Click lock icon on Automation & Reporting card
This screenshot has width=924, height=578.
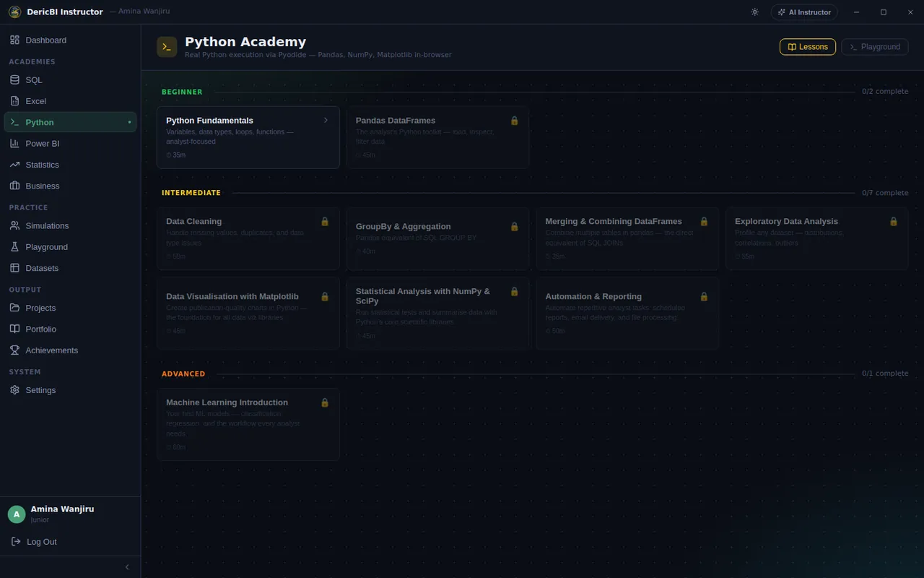tap(705, 296)
